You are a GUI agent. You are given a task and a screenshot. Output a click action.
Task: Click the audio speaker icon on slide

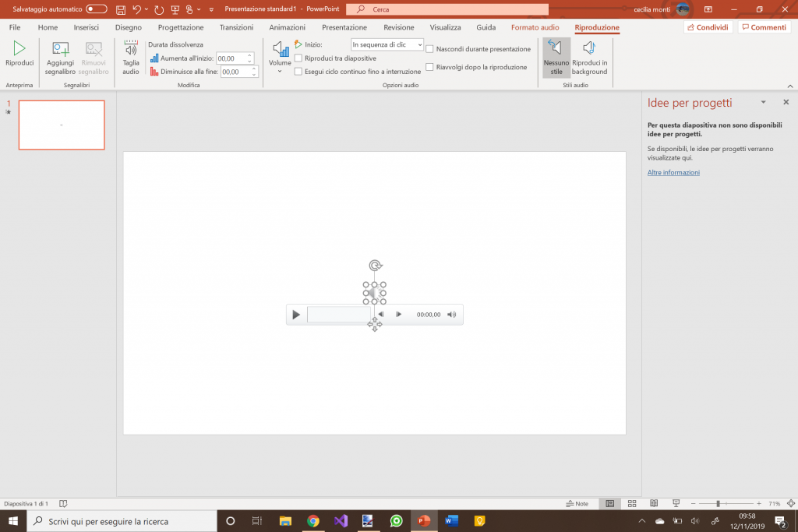[x=375, y=293]
